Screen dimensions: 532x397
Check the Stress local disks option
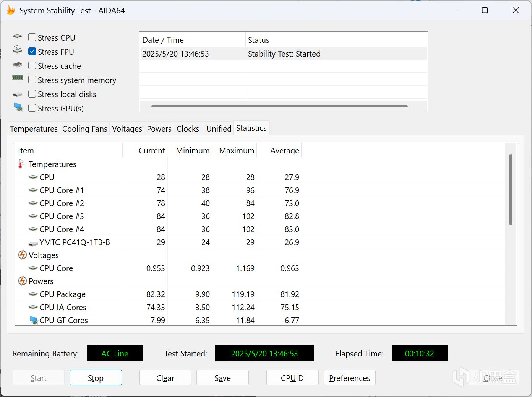tap(32, 94)
